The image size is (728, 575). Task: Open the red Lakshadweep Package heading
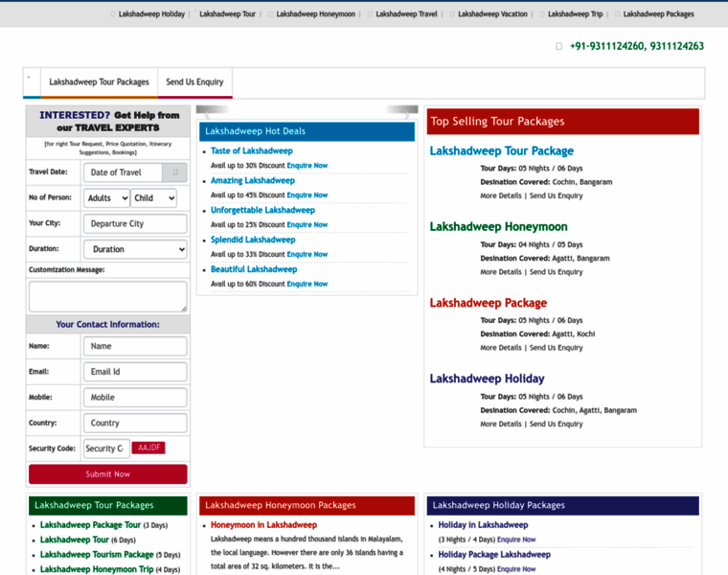(489, 303)
